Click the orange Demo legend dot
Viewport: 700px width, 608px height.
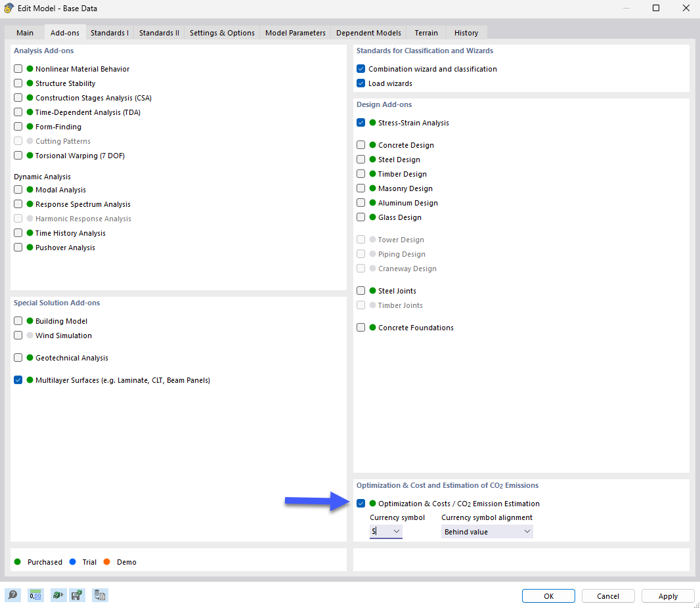tap(106, 561)
